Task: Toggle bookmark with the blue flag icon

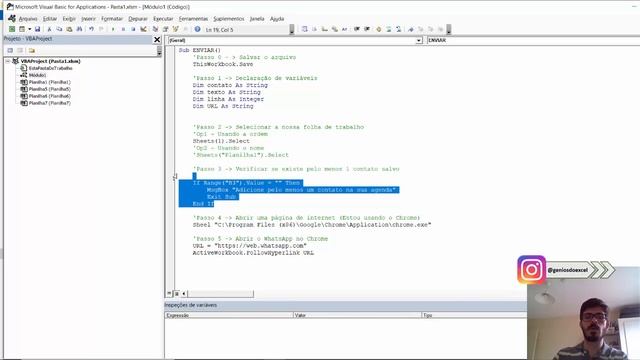Action: pos(411,29)
